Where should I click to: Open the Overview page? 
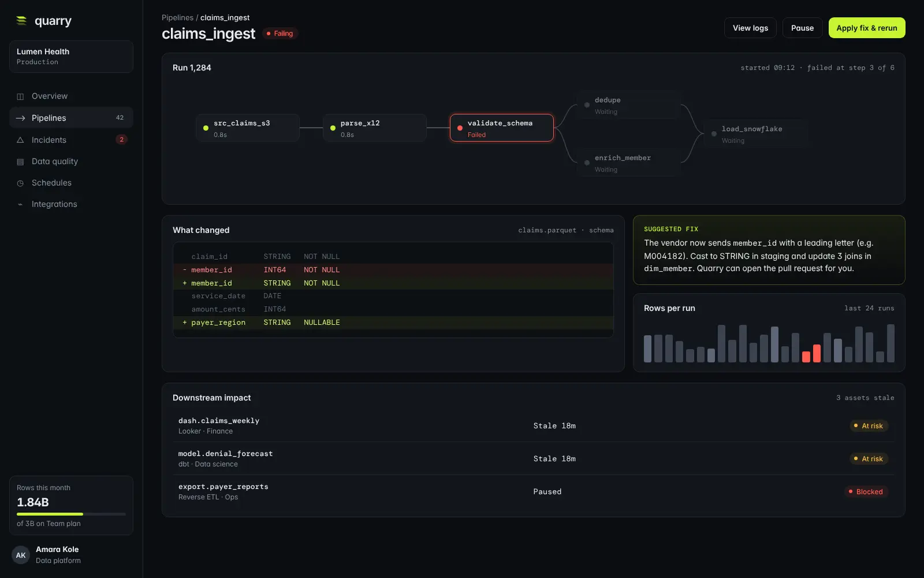pos(71,96)
